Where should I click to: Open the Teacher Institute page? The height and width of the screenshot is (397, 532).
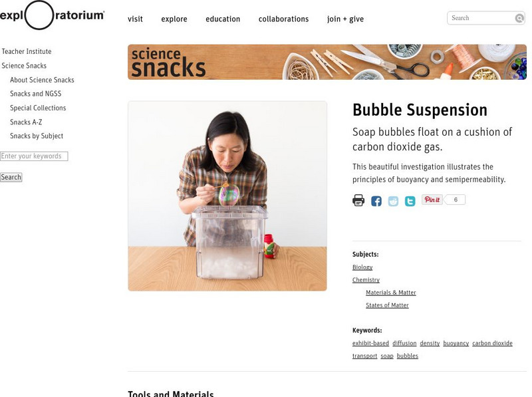click(27, 51)
